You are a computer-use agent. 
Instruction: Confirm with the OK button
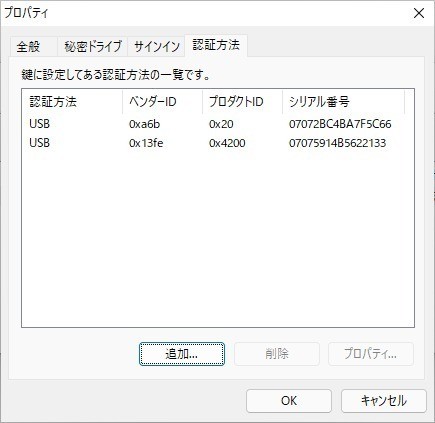tap(289, 401)
